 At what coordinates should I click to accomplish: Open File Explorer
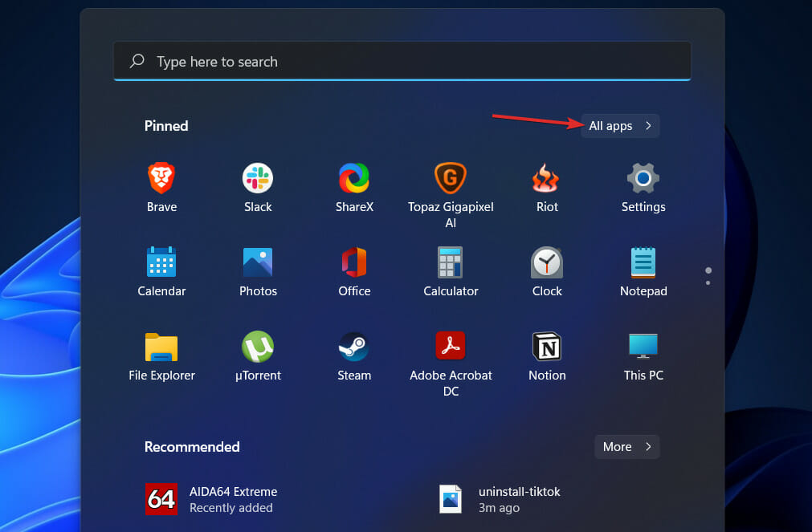pos(161,356)
